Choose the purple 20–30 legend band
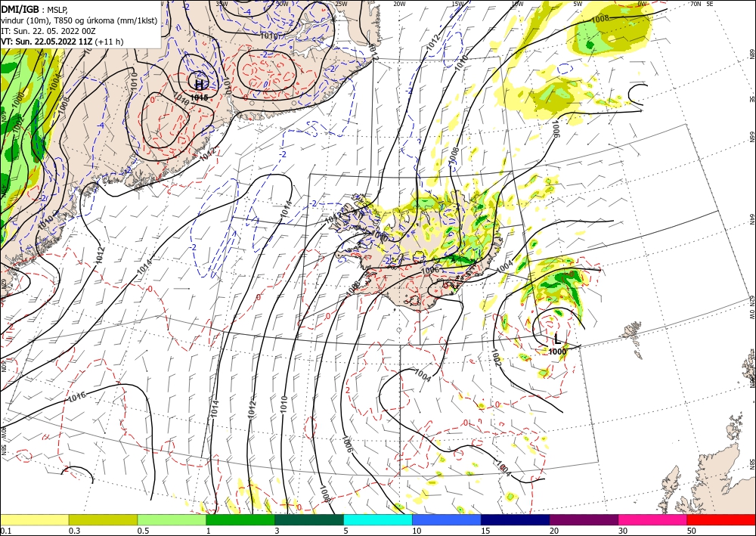The height and width of the screenshot is (536, 756). point(584,519)
